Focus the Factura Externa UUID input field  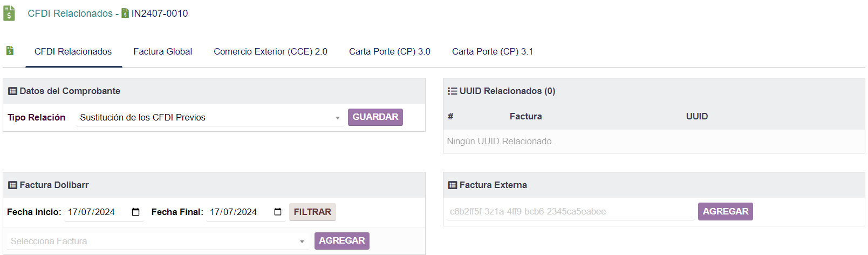coord(570,212)
